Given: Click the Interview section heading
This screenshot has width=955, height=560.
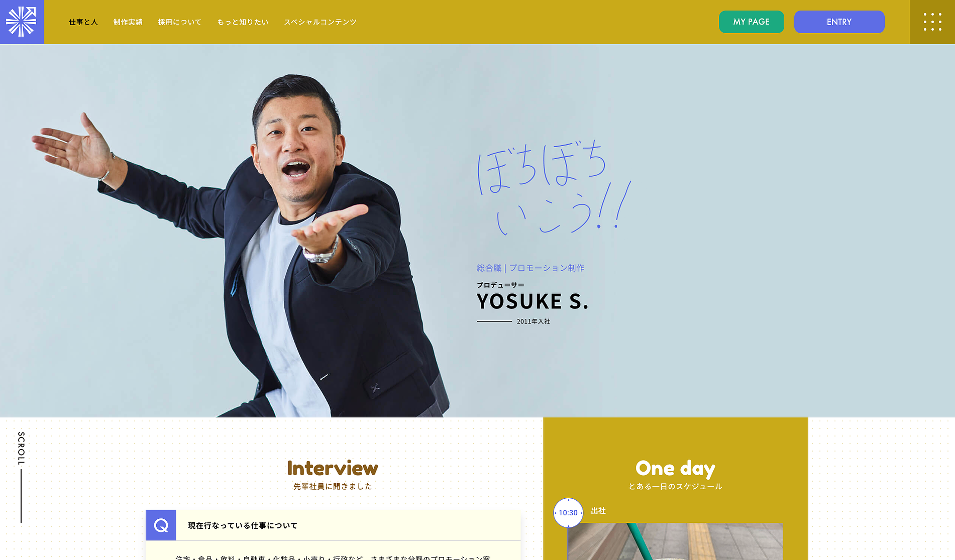Looking at the screenshot, I should click(x=333, y=468).
